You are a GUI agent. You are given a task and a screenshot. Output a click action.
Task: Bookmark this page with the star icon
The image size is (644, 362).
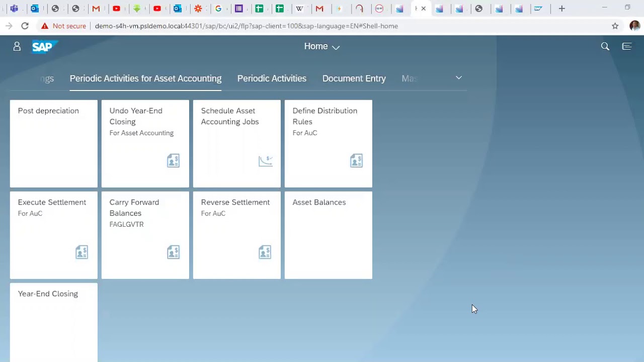615,26
